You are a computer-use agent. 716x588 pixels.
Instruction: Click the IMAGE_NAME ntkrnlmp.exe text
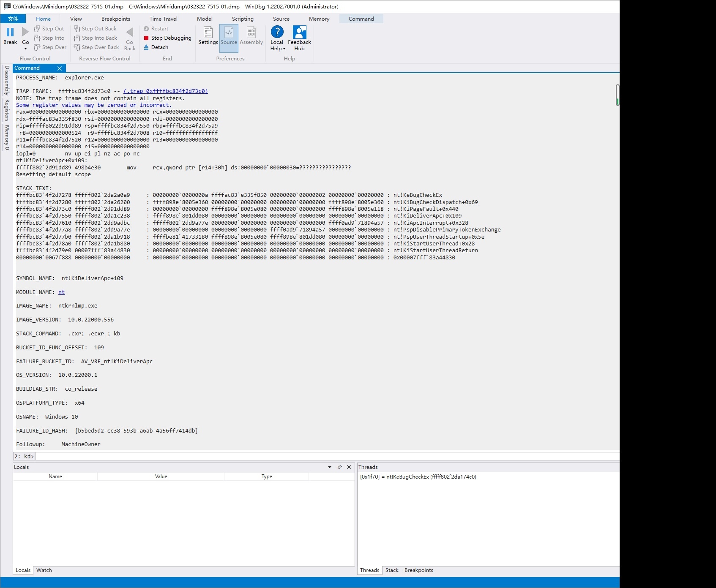[57, 306]
